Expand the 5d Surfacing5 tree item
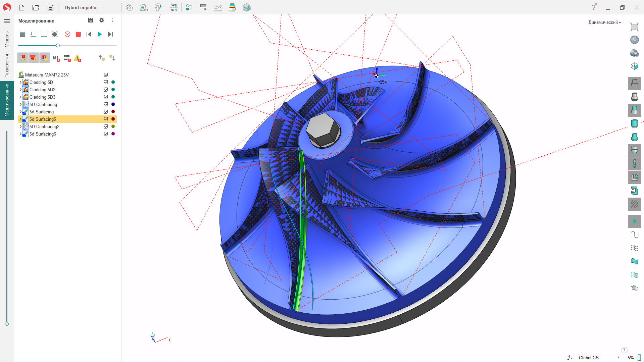 coord(20,119)
